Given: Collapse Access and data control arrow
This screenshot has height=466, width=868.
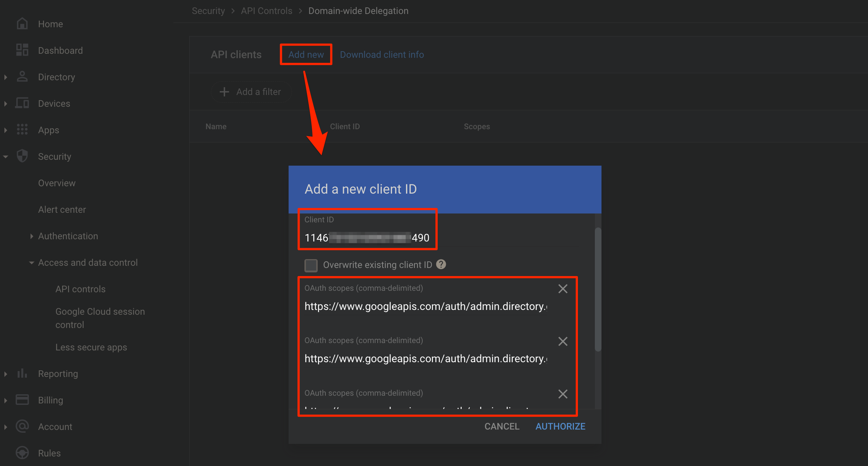Looking at the screenshot, I should pyautogui.click(x=32, y=262).
